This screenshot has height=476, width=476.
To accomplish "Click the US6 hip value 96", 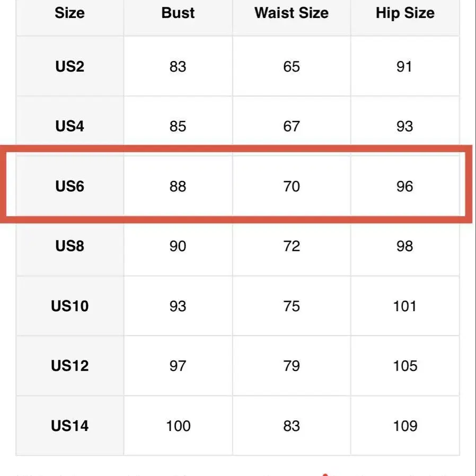I will point(404,187).
